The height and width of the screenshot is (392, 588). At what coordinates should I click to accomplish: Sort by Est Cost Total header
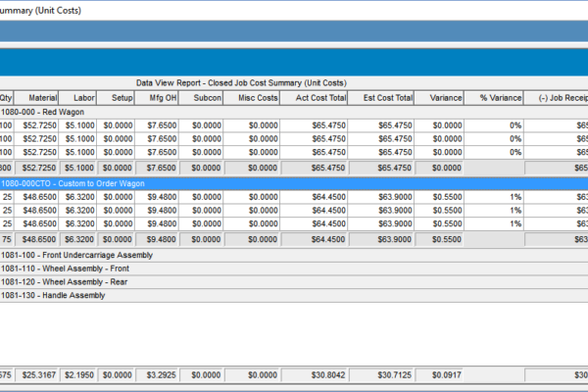point(381,98)
